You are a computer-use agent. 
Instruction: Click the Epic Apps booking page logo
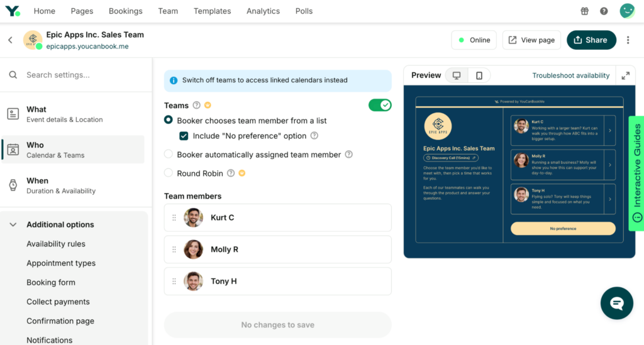(x=33, y=40)
